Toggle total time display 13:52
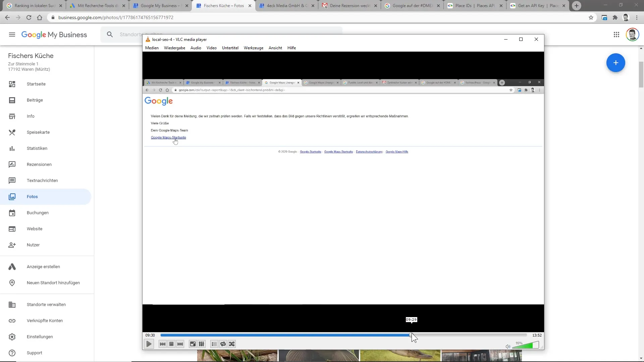Screen dimensions: 644x362 (x=537, y=335)
